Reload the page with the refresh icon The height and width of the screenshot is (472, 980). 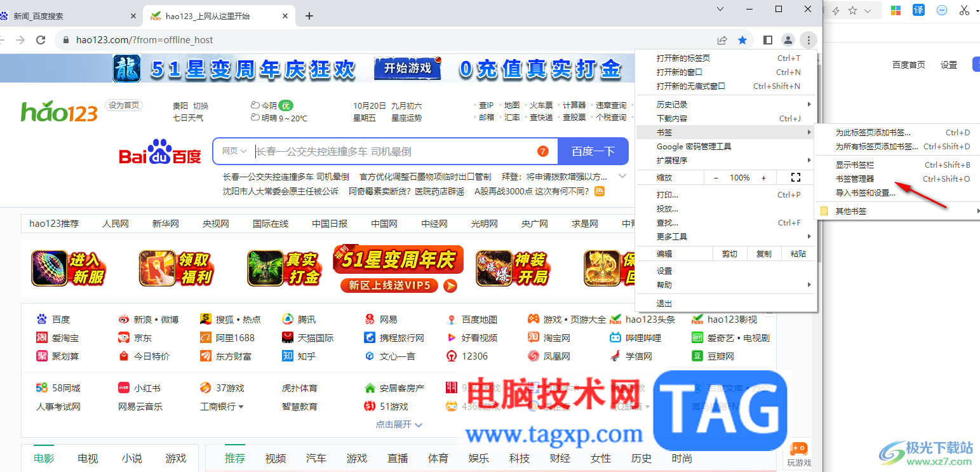(41, 40)
